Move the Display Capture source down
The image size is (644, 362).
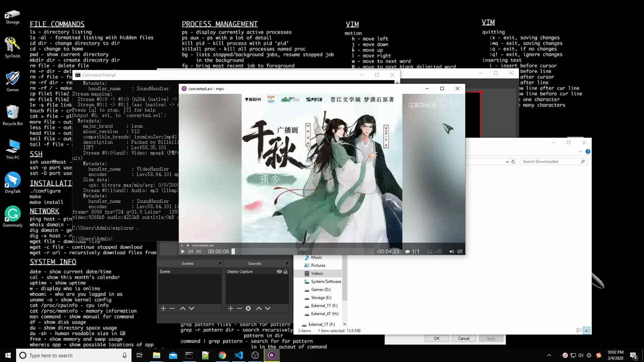268,308
